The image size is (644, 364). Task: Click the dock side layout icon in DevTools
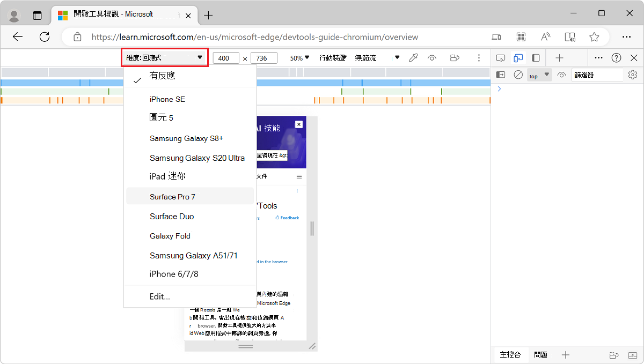click(535, 57)
